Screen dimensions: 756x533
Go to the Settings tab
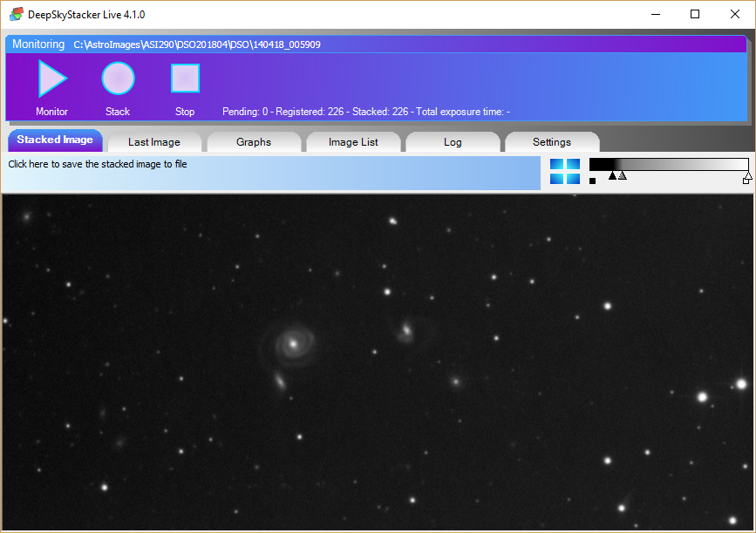pyautogui.click(x=552, y=142)
